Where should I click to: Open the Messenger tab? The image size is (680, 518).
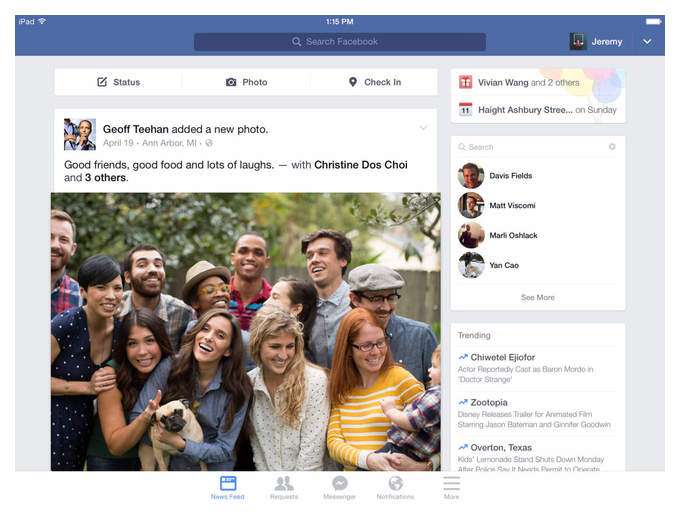pos(340,488)
